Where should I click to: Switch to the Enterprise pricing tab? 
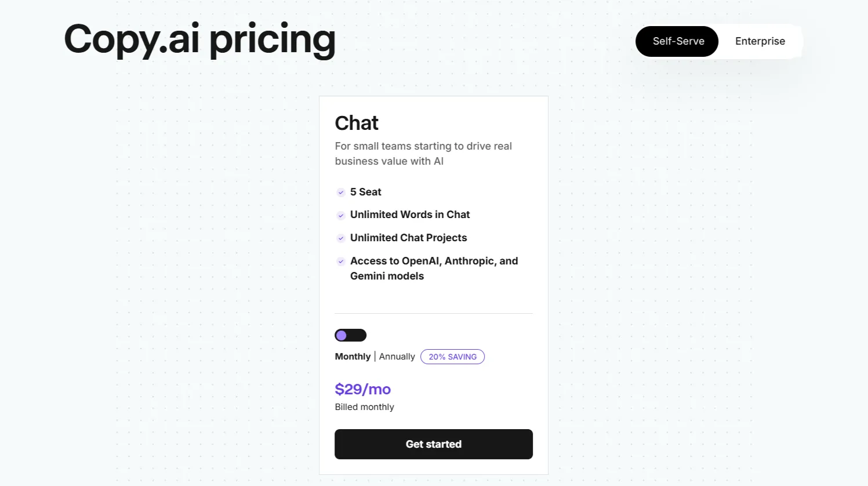(760, 41)
